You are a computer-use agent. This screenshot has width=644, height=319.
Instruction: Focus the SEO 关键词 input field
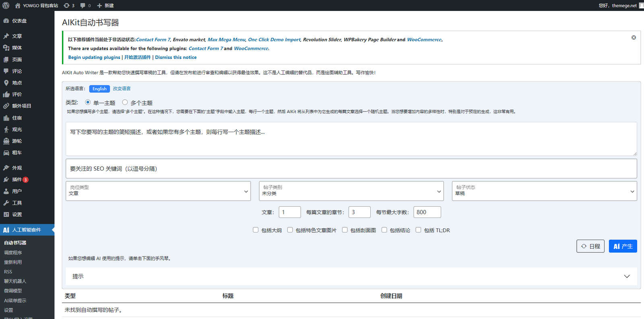[351, 168]
